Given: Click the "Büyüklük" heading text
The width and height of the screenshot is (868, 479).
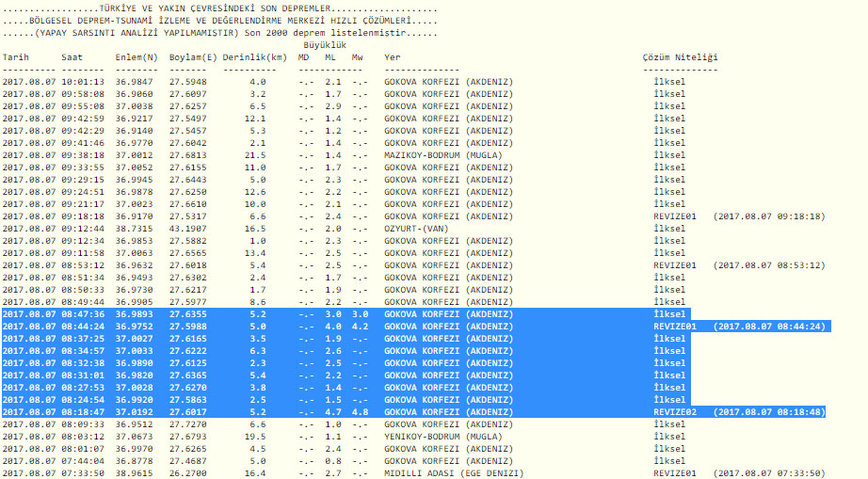Looking at the screenshot, I should pos(325,45).
